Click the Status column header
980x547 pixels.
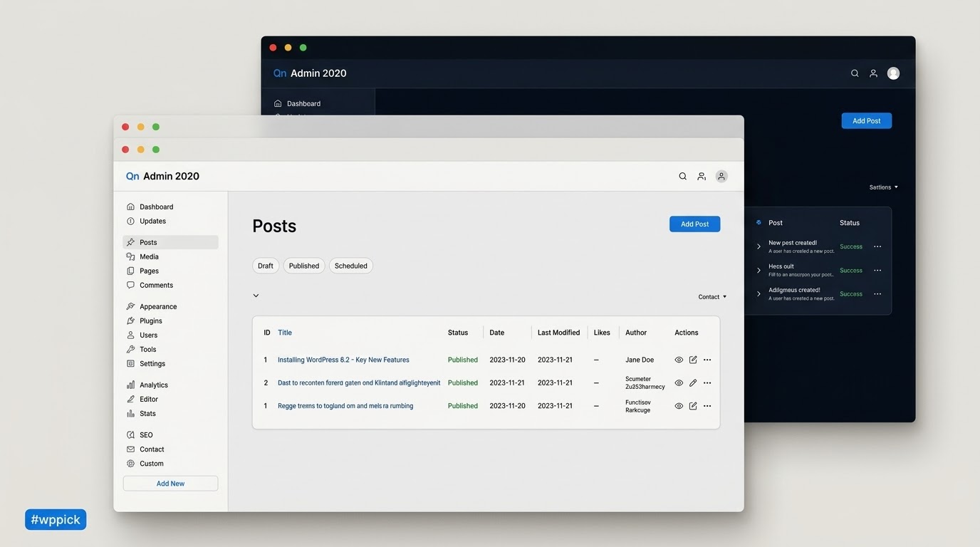tap(458, 333)
